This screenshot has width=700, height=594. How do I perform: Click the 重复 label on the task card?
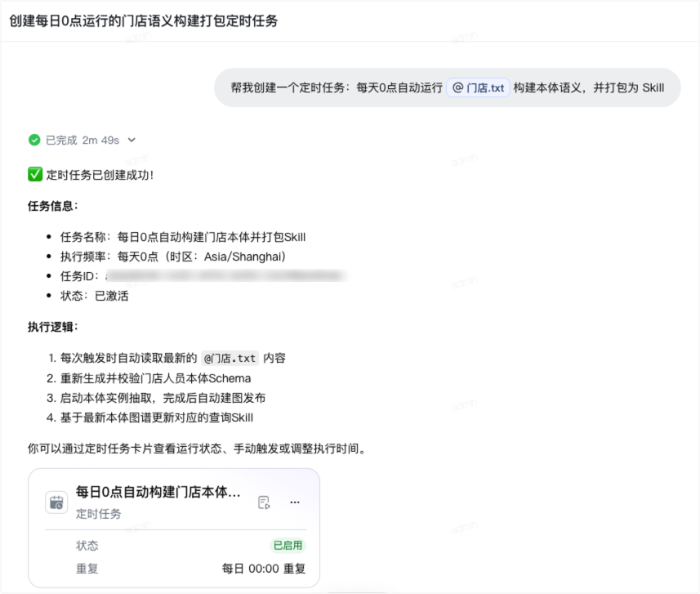(87, 569)
